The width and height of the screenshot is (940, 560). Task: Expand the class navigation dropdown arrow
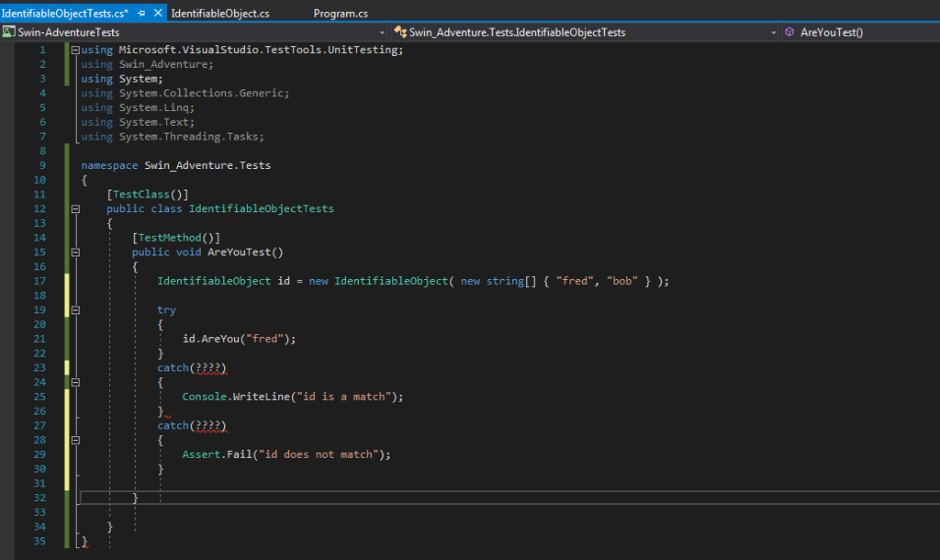(773, 32)
